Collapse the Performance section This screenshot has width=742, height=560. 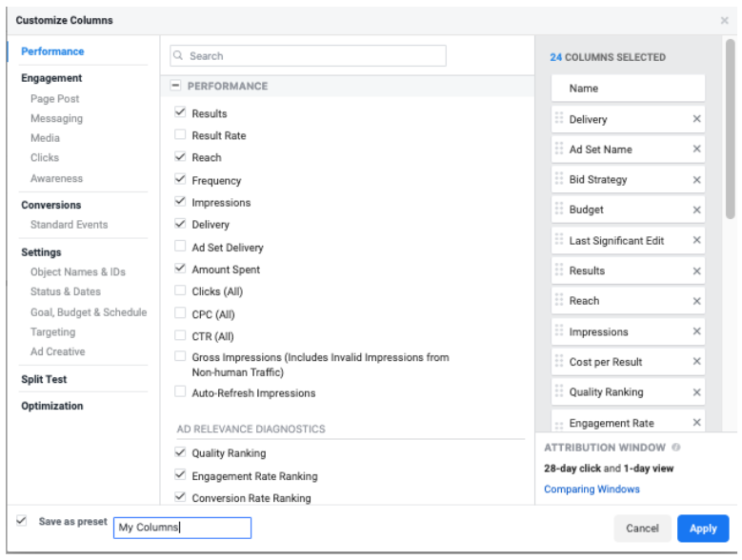point(176,86)
